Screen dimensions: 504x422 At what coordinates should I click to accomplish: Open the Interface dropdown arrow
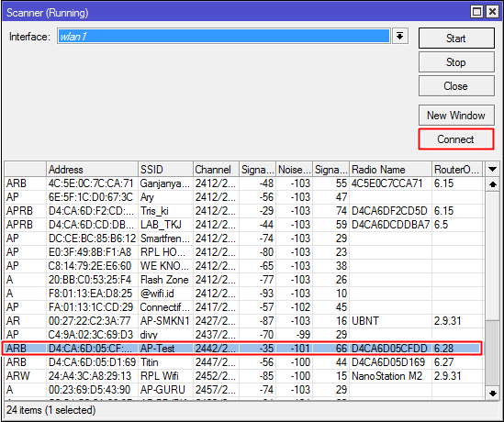(399, 36)
